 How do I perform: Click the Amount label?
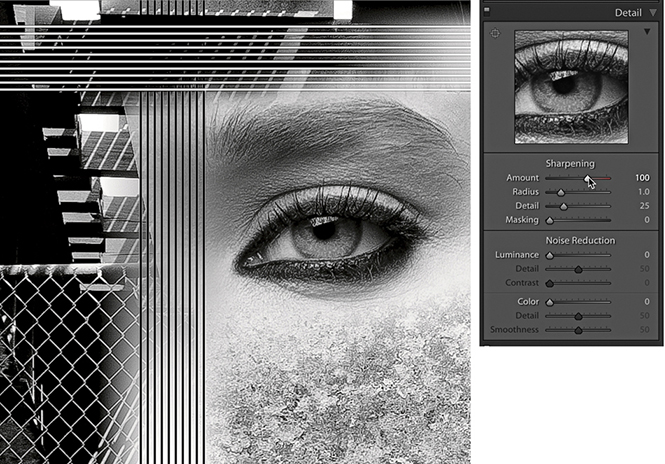pyautogui.click(x=522, y=178)
